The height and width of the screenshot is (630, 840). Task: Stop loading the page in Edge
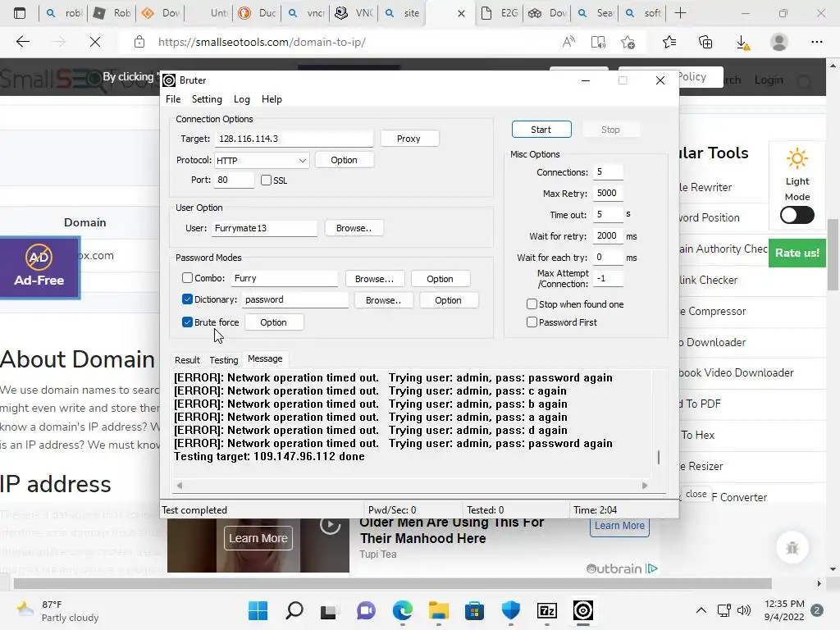(x=95, y=42)
